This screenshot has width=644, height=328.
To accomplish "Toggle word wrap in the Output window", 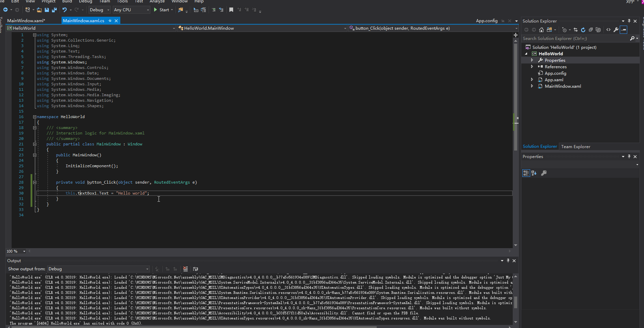I will pos(196,269).
